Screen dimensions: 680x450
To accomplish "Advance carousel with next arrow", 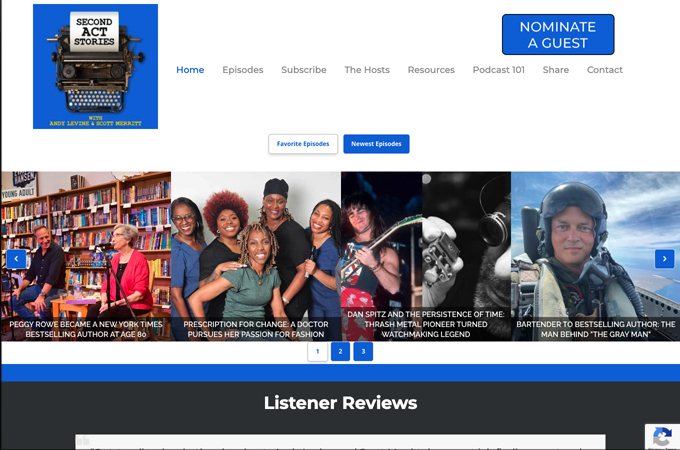I will click(x=664, y=259).
